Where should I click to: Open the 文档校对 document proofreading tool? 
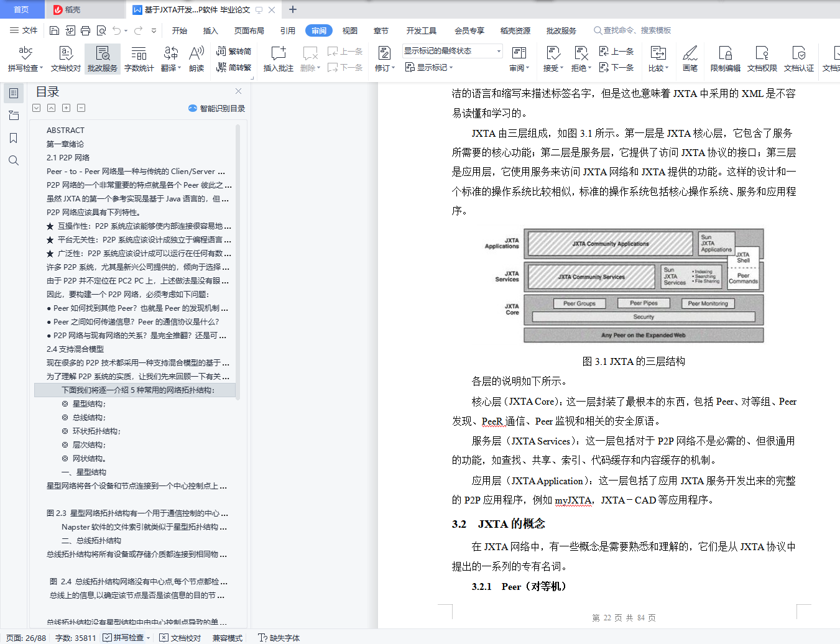click(x=66, y=58)
